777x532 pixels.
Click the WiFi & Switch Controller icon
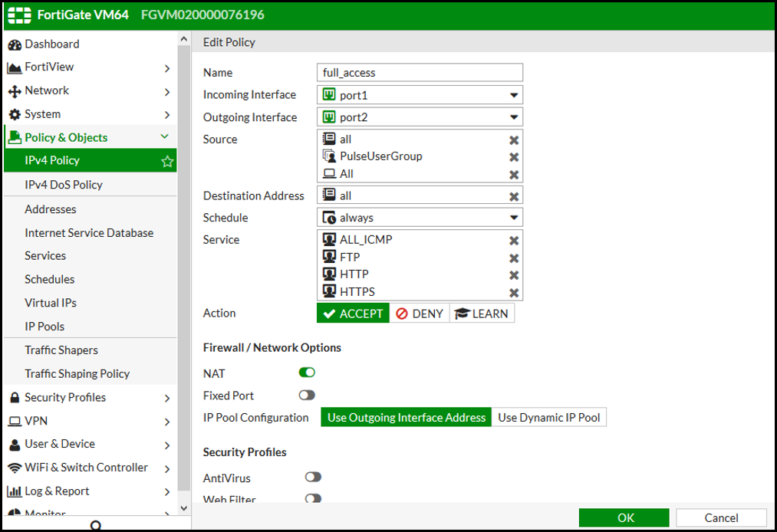coord(15,468)
